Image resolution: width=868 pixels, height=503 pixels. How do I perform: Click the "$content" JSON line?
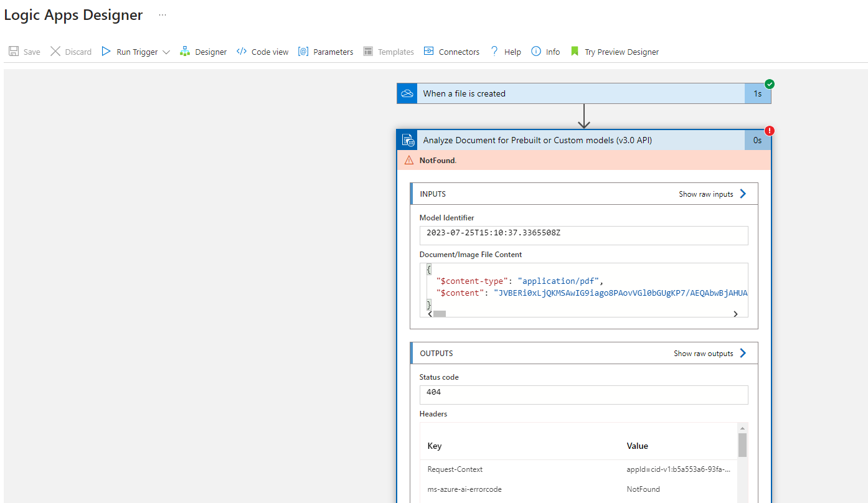[592, 293]
